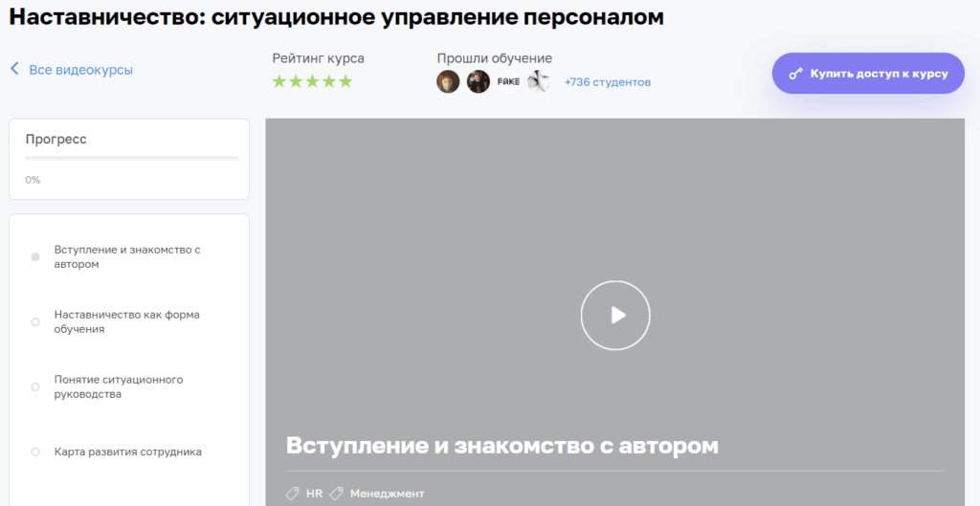The image size is (980, 506).
Task: Click the FAKE student avatar
Action: click(508, 82)
